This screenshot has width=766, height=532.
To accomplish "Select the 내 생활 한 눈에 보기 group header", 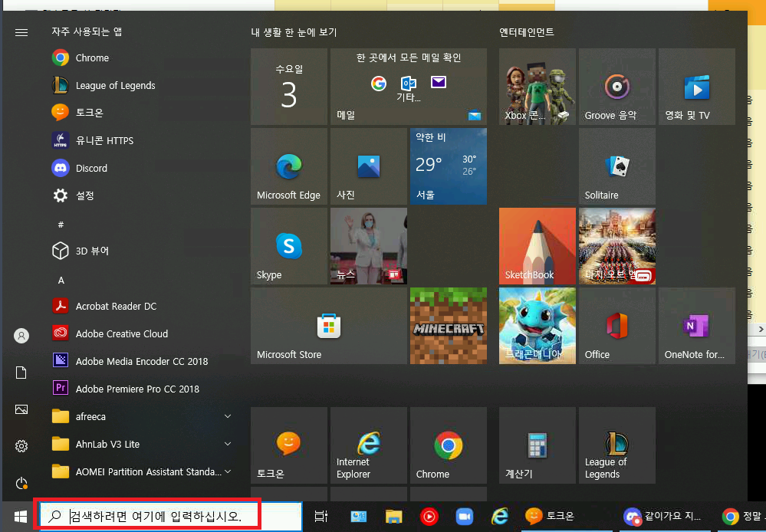I will tap(294, 32).
